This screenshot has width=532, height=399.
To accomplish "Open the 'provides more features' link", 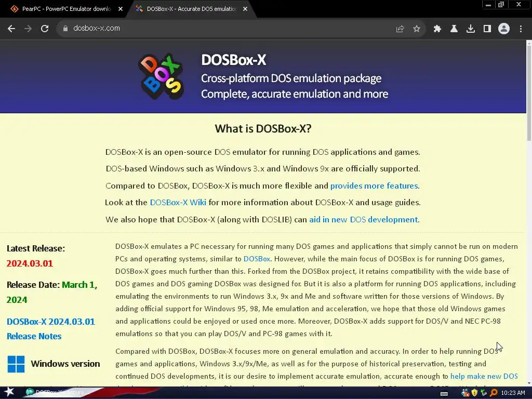I will pyautogui.click(x=374, y=186).
